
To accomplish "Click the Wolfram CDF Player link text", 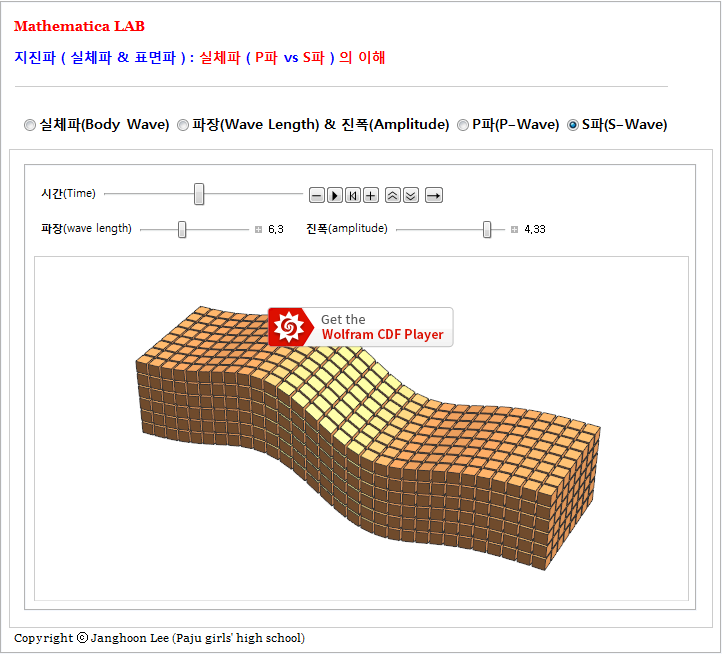I will 382,335.
